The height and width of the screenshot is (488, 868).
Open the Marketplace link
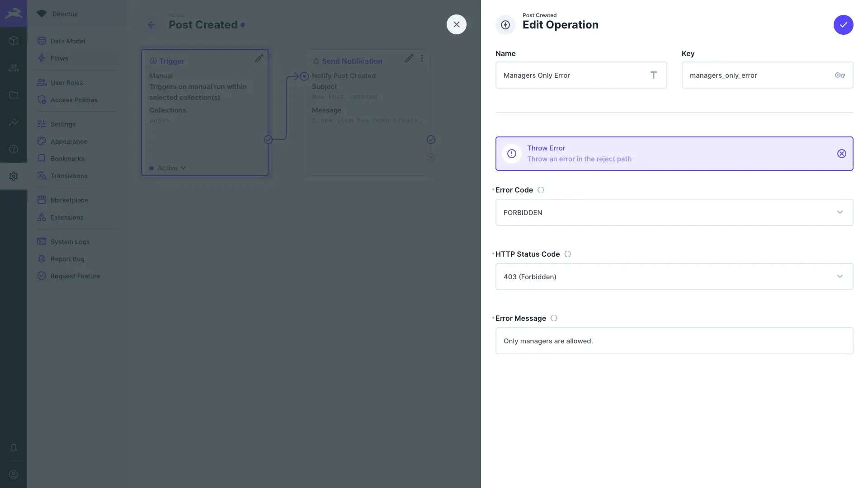pos(69,200)
